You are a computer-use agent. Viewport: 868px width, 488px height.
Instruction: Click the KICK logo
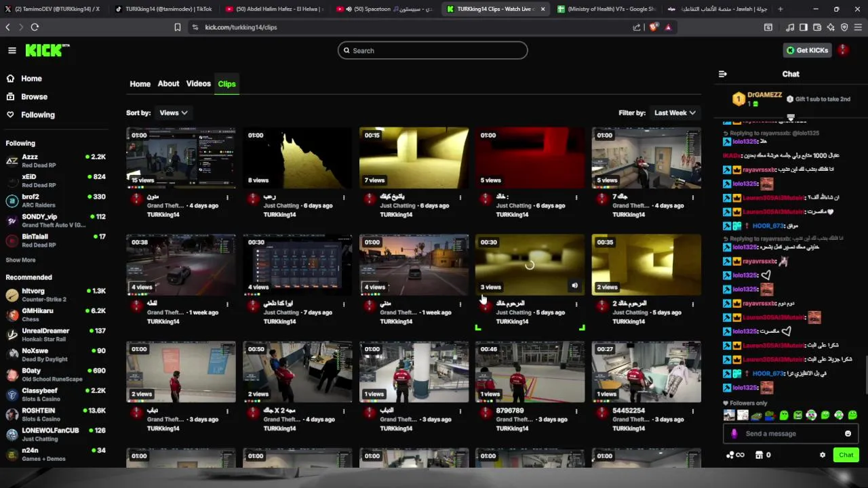pos(47,50)
